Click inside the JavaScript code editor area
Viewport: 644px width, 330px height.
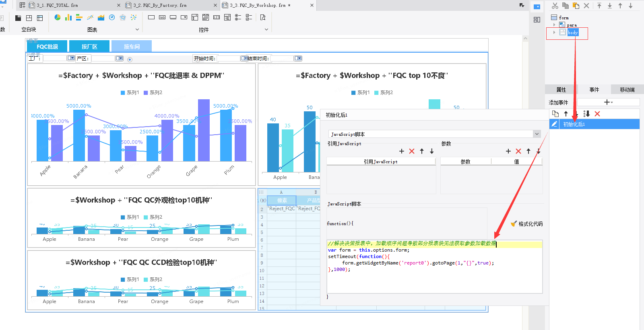(434, 266)
